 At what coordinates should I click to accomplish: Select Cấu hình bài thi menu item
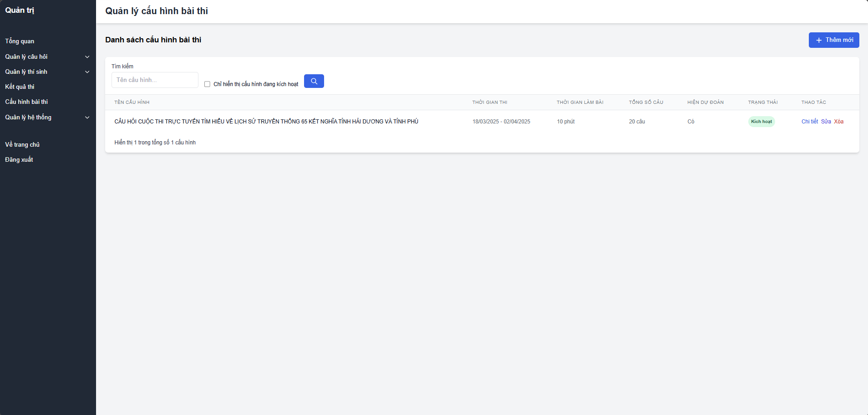tap(26, 102)
